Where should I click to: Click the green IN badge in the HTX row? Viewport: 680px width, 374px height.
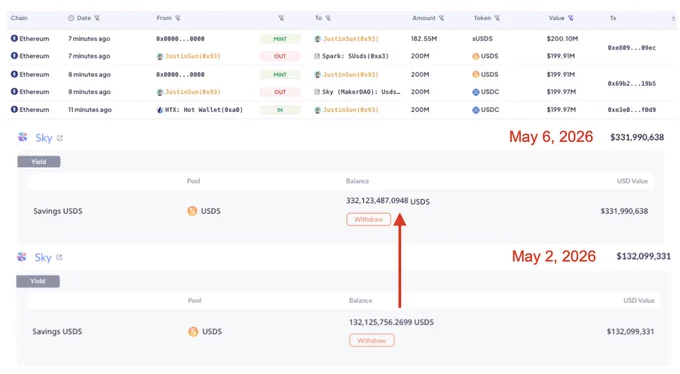point(280,110)
